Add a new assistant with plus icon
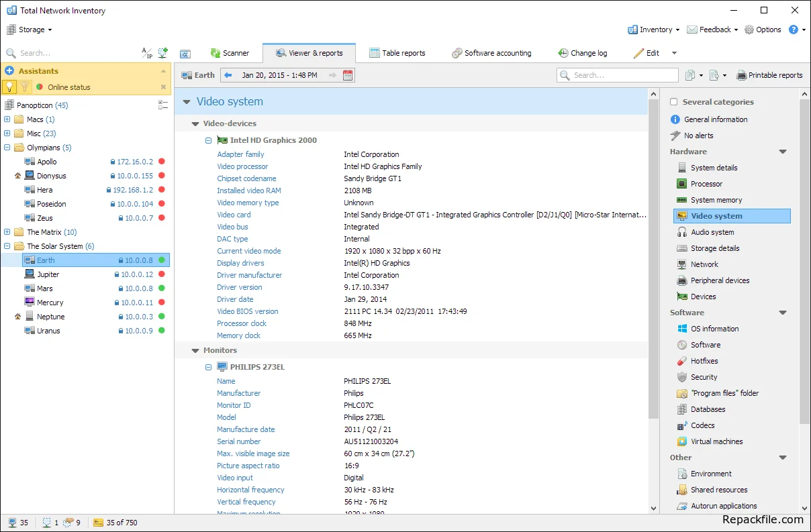The image size is (811, 532). (9, 71)
